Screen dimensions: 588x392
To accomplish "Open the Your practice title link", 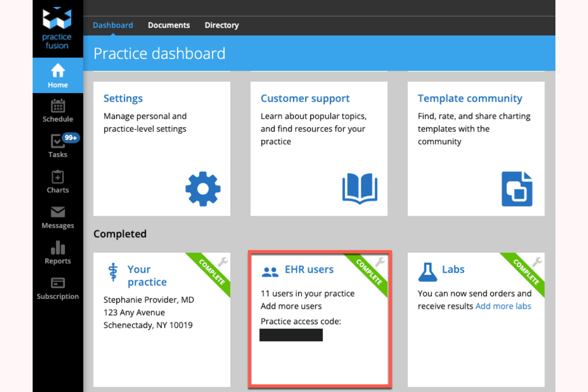I will (147, 276).
